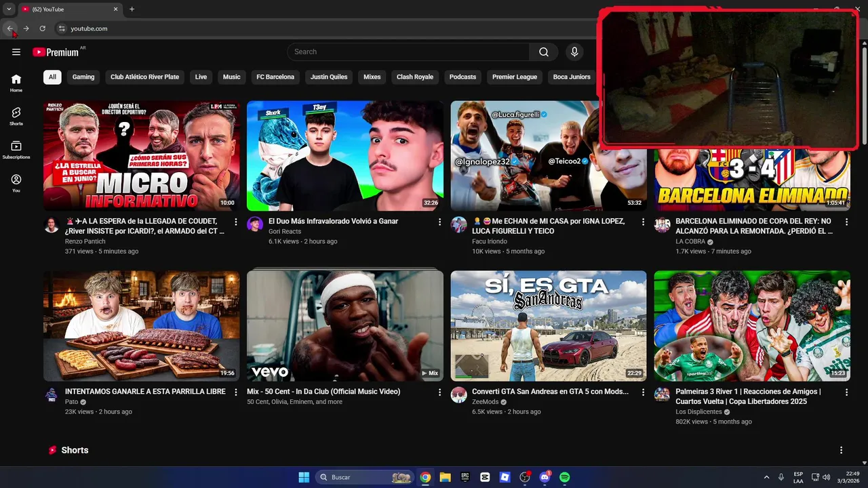Open more options for Renzo Pantich video
Image resolution: width=868 pixels, height=488 pixels.
click(x=236, y=222)
